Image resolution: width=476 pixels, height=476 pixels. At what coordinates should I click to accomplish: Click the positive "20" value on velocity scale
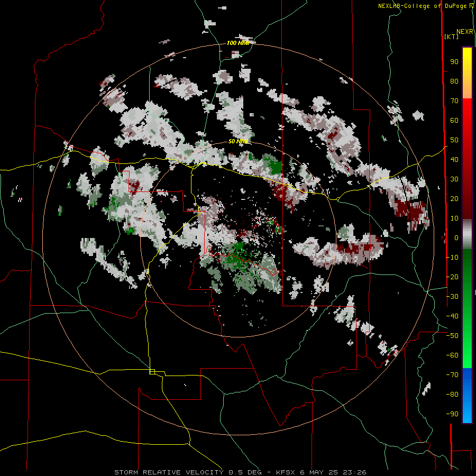tap(454, 199)
